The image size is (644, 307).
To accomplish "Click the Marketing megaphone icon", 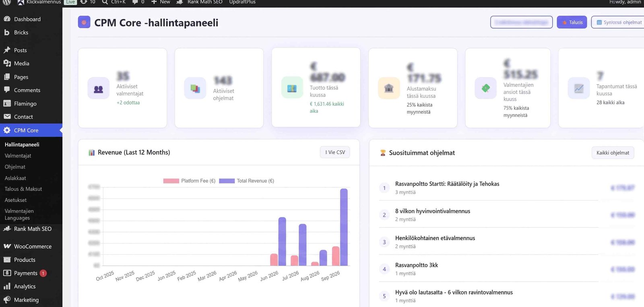I will click(x=7, y=300).
